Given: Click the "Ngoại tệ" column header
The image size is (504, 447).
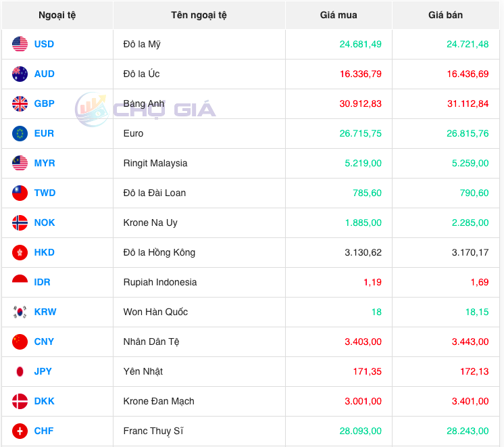Looking at the screenshot, I should [x=57, y=15].
